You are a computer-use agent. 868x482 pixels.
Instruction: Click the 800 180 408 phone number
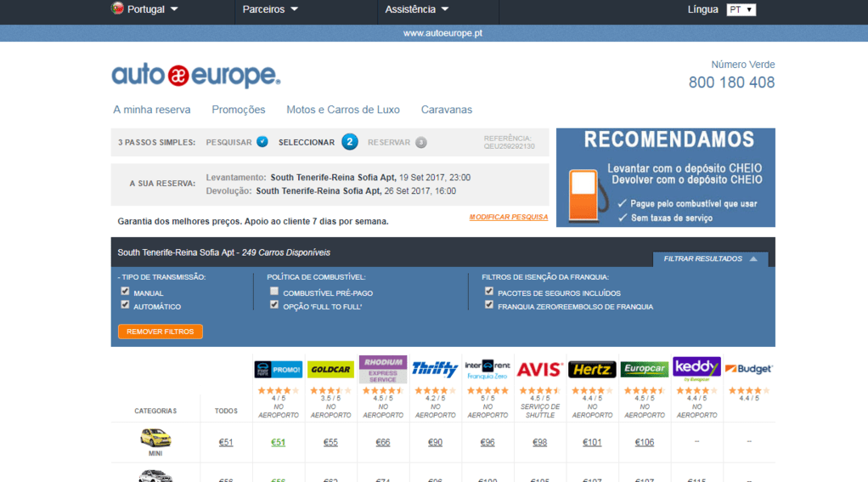(731, 82)
